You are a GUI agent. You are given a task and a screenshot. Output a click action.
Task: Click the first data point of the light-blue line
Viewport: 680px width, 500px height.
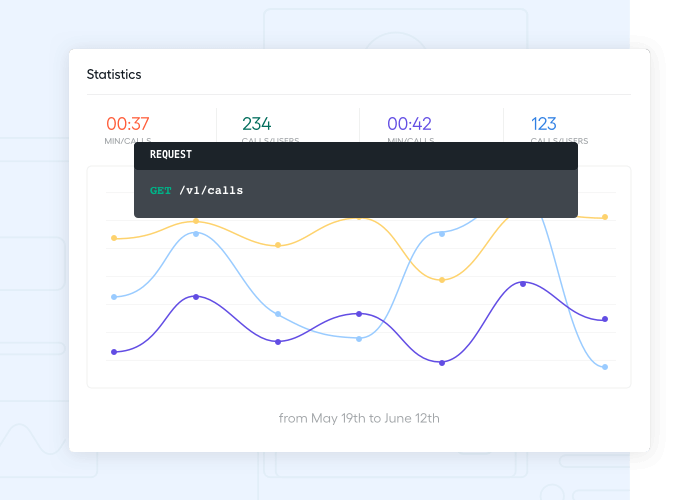[114, 297]
